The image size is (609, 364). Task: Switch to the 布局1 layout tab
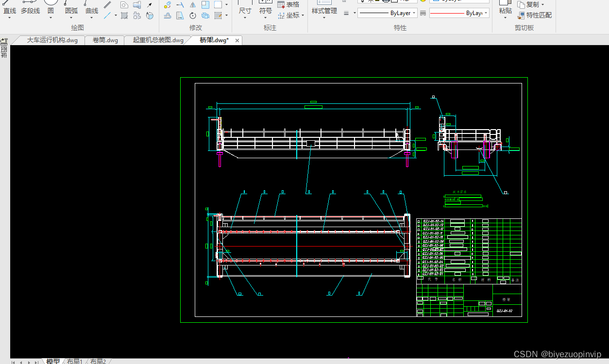pos(75,361)
